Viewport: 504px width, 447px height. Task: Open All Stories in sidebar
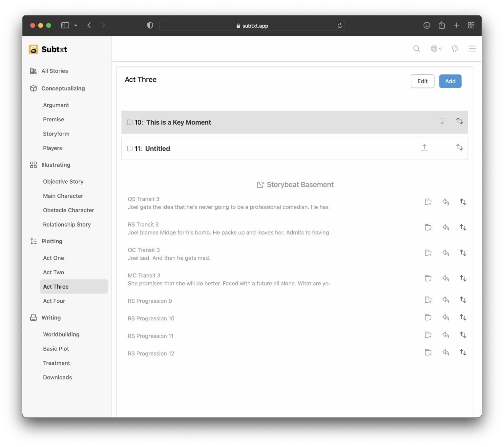[54, 71]
